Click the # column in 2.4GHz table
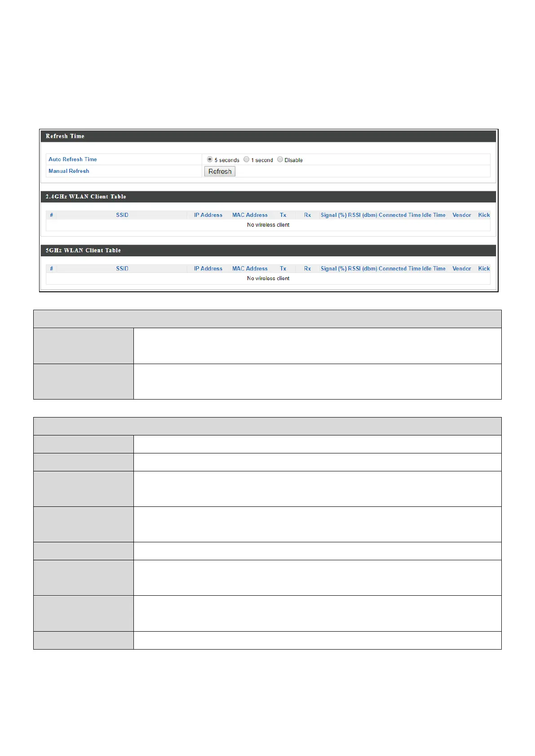The height and width of the screenshot is (756, 535). pos(51,215)
